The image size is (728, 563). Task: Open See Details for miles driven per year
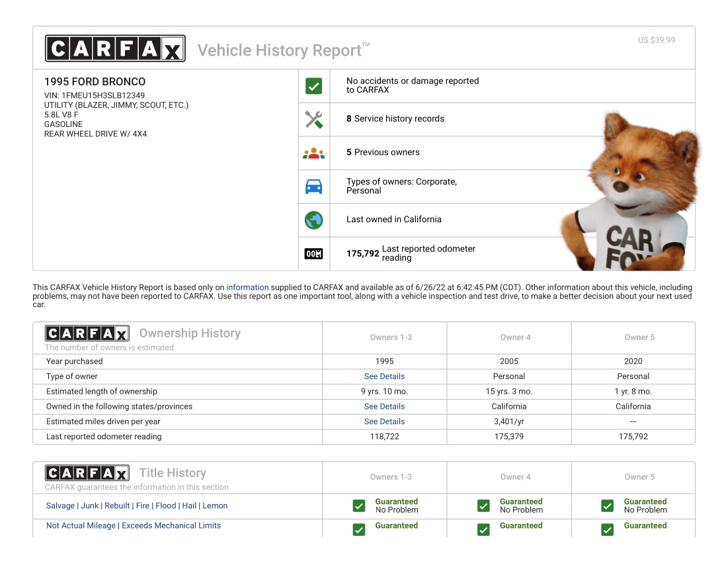384,421
